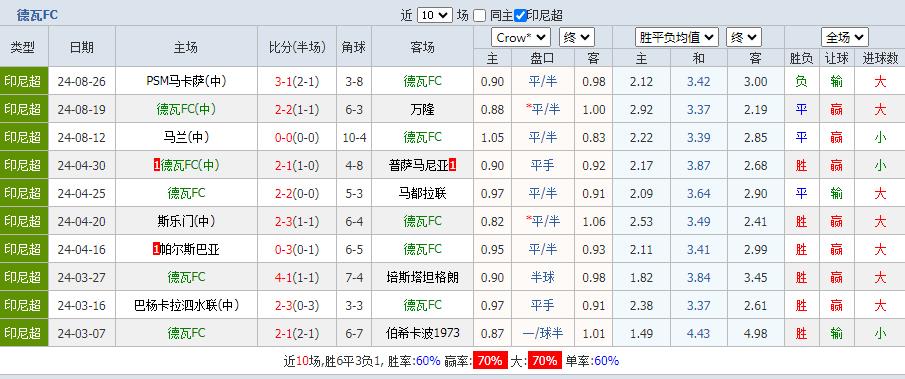905x379 pixels.
Task: Click the 3-1(2-1) score
Action: tap(297, 81)
